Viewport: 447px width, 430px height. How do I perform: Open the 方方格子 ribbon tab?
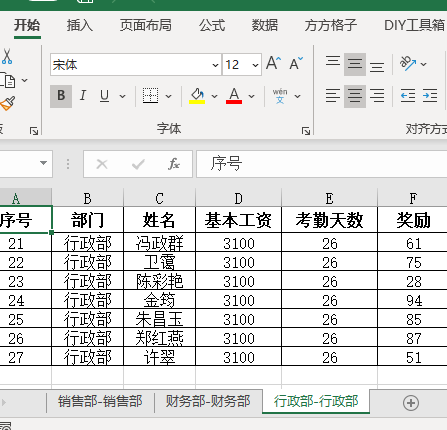331,25
